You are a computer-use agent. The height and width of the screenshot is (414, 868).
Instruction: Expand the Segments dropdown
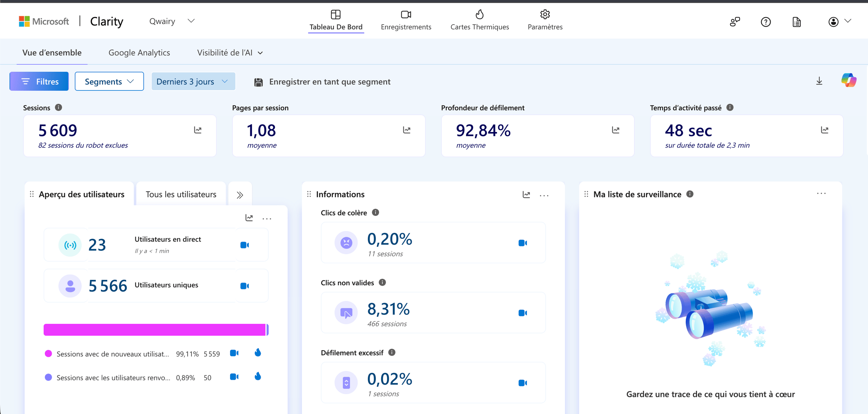[109, 81]
